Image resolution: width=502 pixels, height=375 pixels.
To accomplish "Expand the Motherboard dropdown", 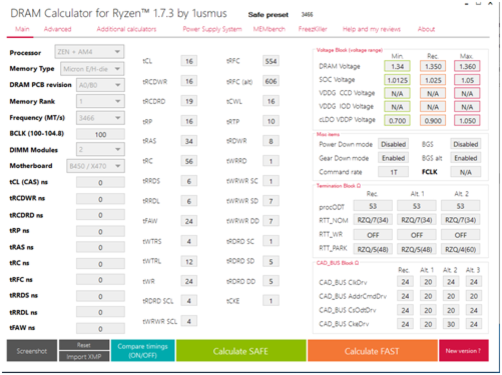I will click(96, 166).
